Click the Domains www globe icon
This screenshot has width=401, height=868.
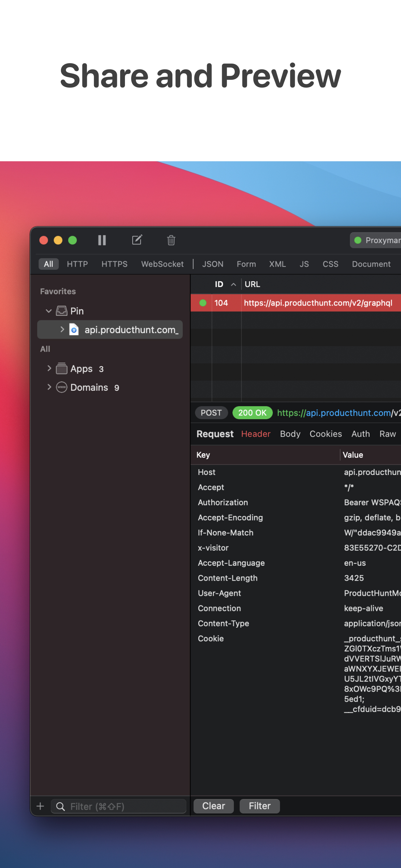[61, 387]
